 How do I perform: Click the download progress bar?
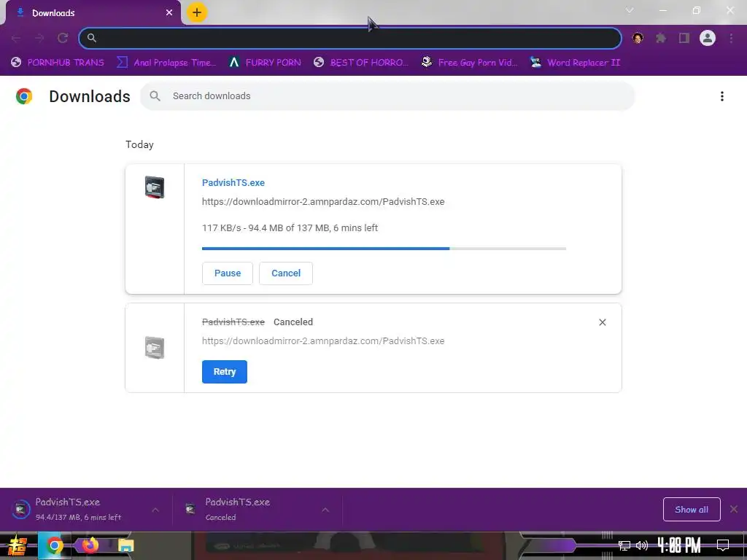384,249
